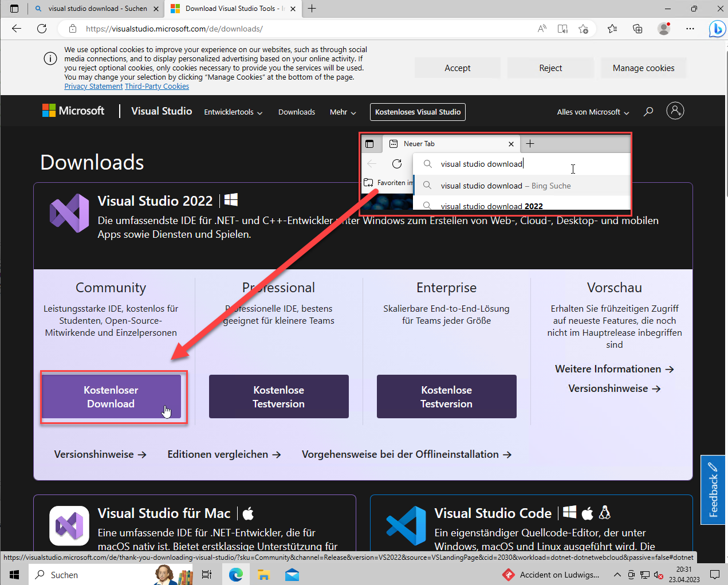The width and height of the screenshot is (728, 585).
Task: Click the sign-in account icon on site header
Action: click(x=675, y=111)
